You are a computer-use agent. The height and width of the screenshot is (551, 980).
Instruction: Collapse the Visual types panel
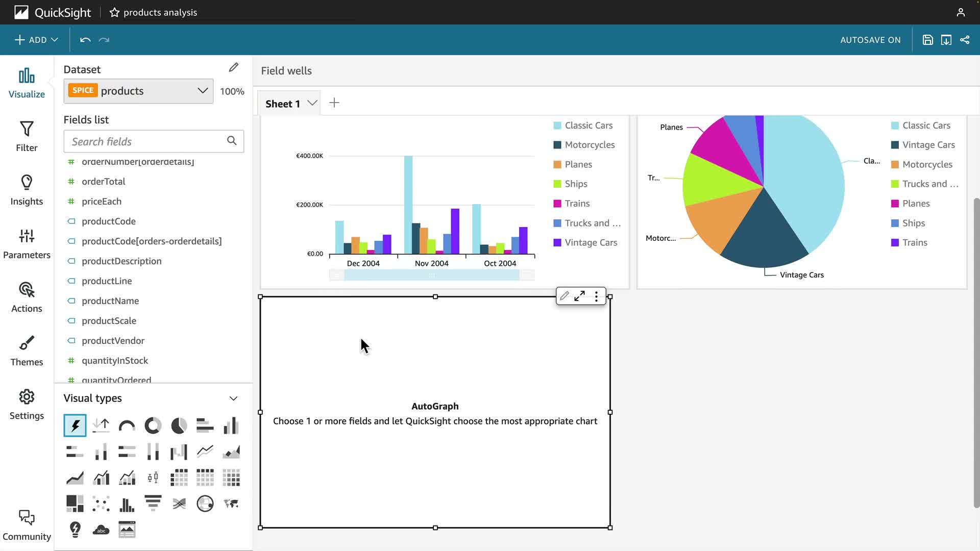pos(233,398)
